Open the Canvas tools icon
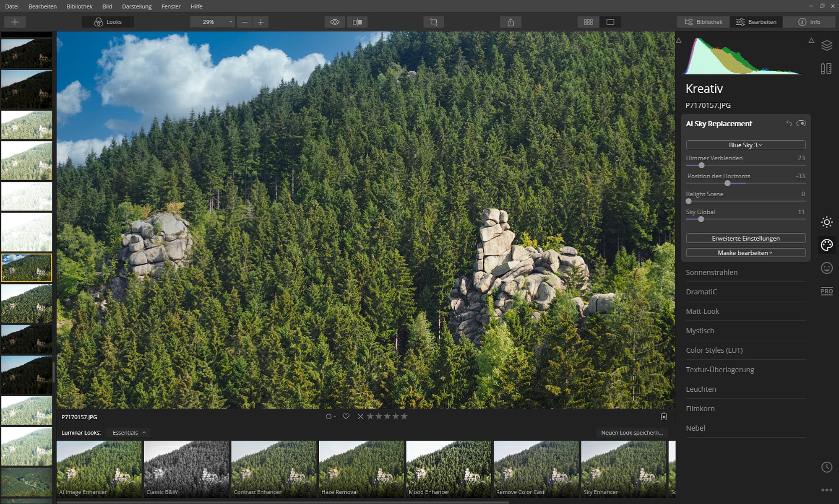The height and width of the screenshot is (504, 839). pos(826,68)
